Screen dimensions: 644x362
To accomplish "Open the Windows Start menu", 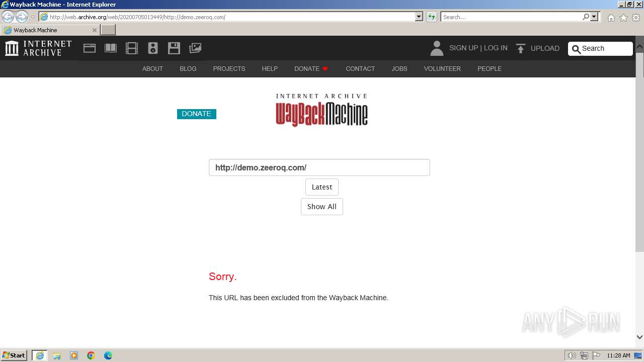I will 14,355.
